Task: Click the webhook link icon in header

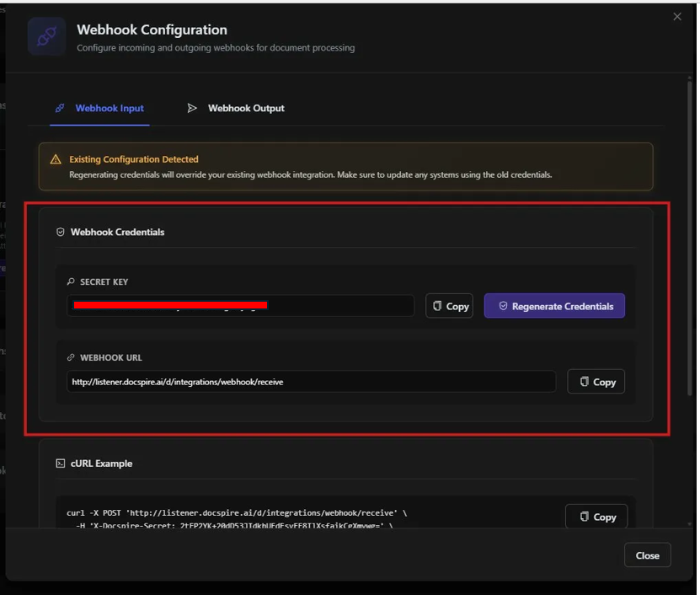Action: pyautogui.click(x=47, y=36)
